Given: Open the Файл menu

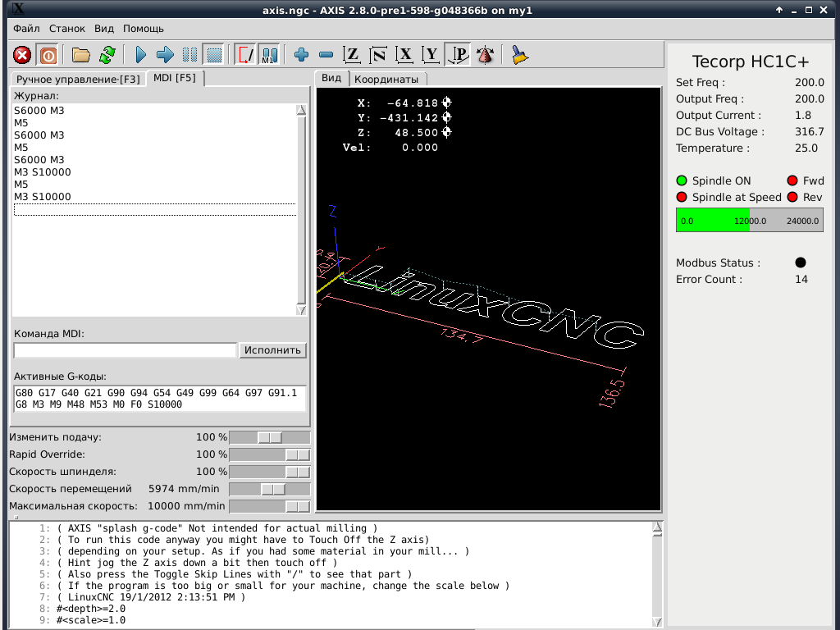Looking at the screenshot, I should click(x=26, y=28).
